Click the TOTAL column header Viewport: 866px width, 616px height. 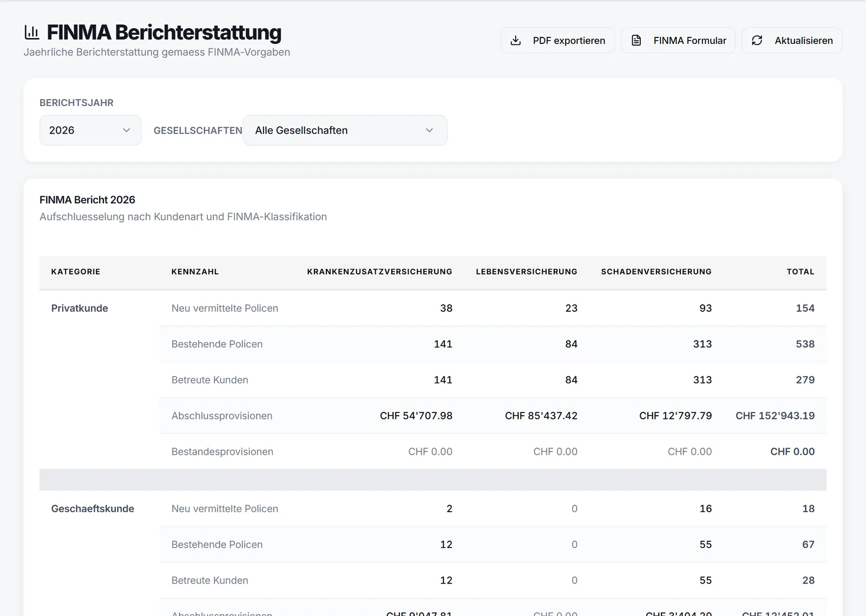point(801,272)
